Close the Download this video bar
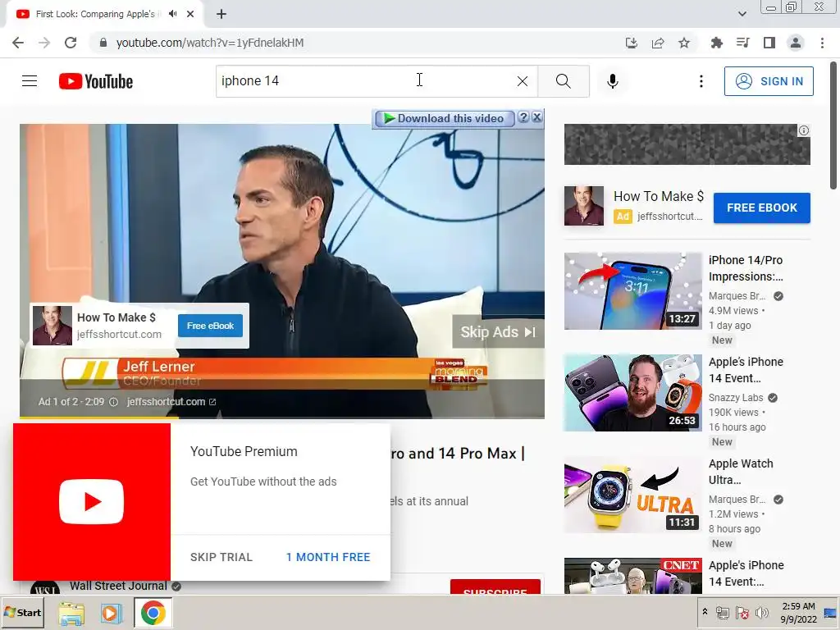840x630 pixels. pos(536,117)
